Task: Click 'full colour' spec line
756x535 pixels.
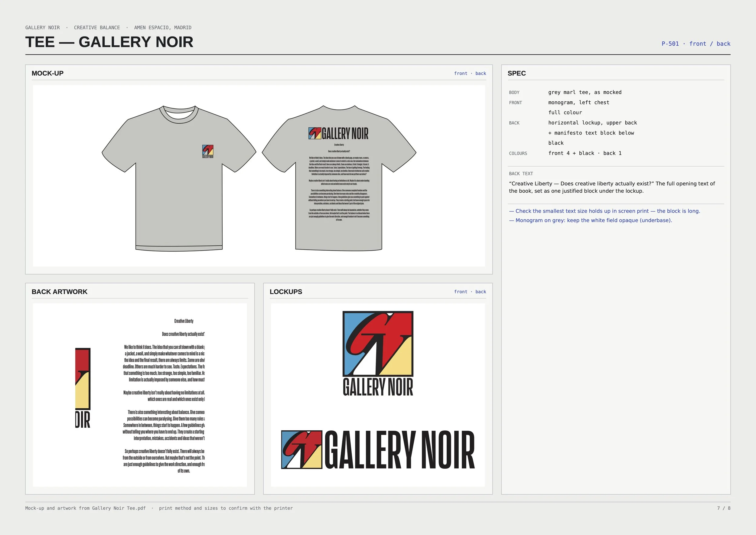Action: [565, 113]
